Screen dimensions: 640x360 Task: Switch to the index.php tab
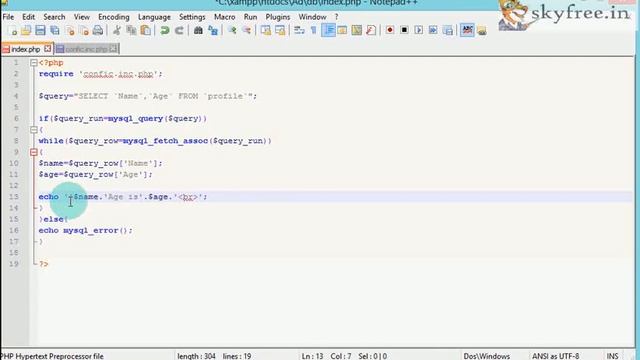(x=25, y=49)
